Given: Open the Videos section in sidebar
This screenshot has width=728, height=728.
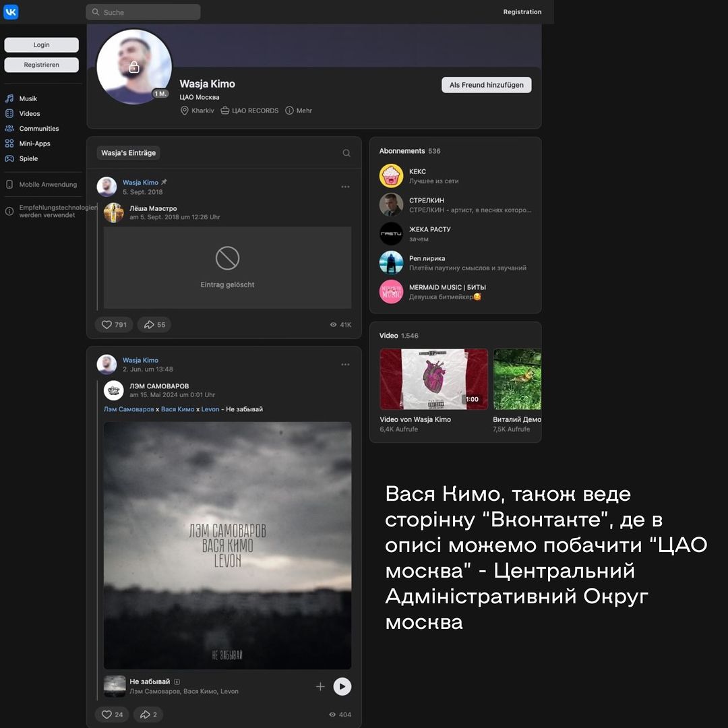Looking at the screenshot, I should (29, 113).
